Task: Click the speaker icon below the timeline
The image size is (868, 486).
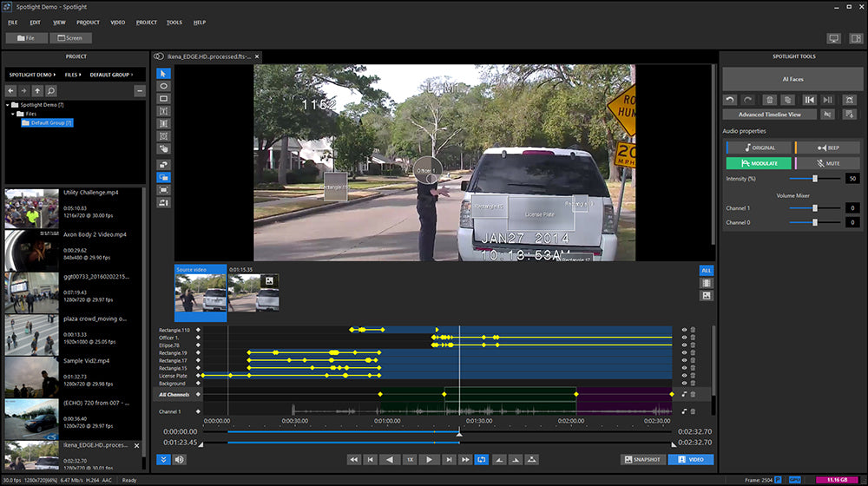Action: tap(180, 459)
